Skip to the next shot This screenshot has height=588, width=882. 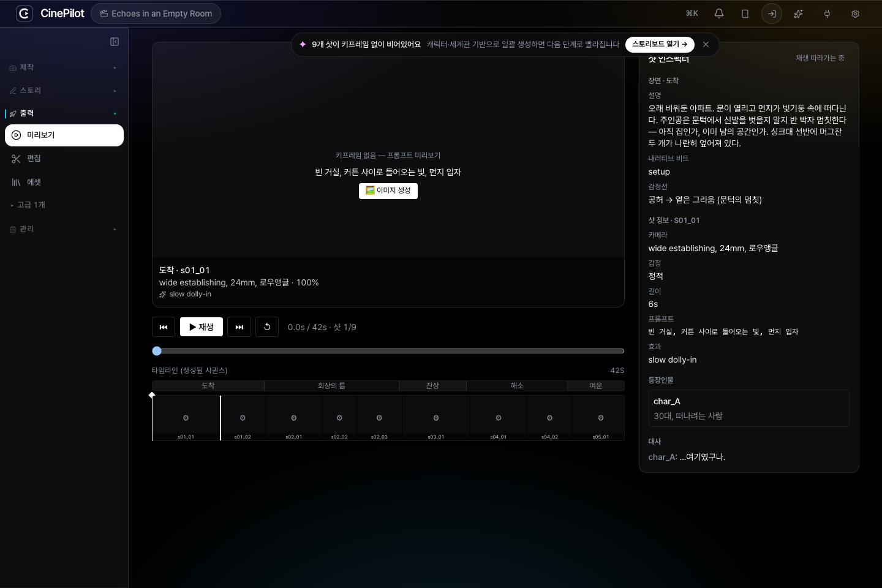[x=239, y=327]
